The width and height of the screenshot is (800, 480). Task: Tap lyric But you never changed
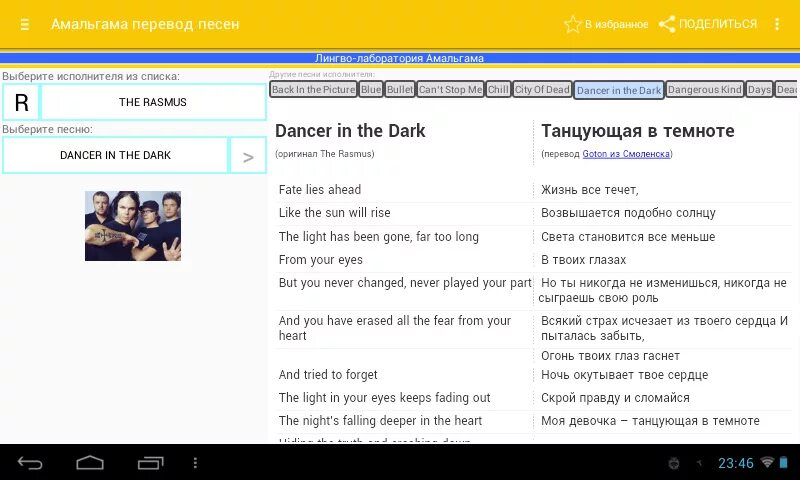(405, 283)
